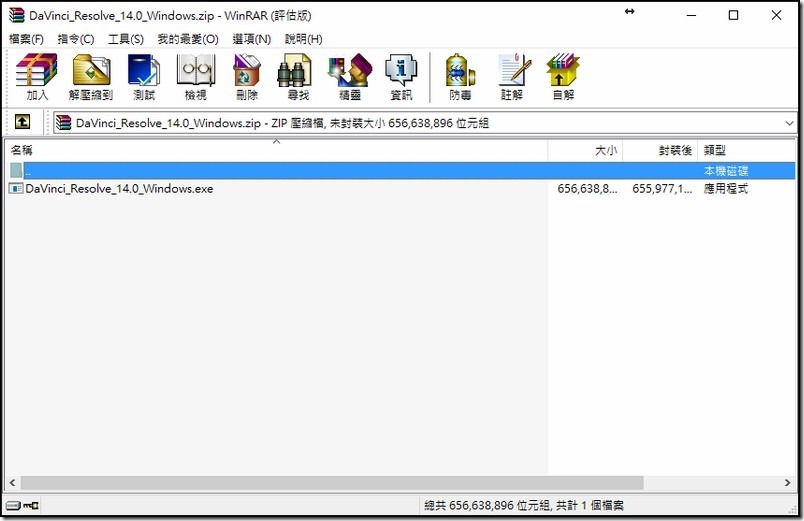Minimize the WinRAR window
Viewport: 804px width, 521px height.
(x=691, y=15)
